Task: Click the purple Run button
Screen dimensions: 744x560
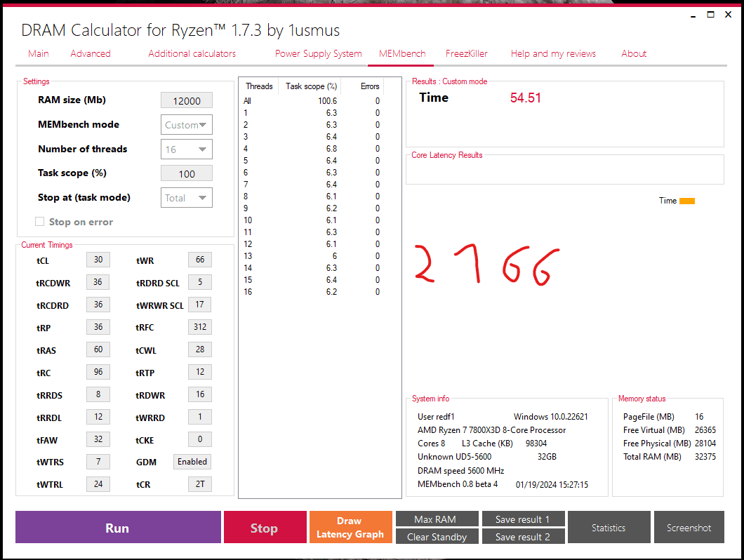Action: point(118,527)
